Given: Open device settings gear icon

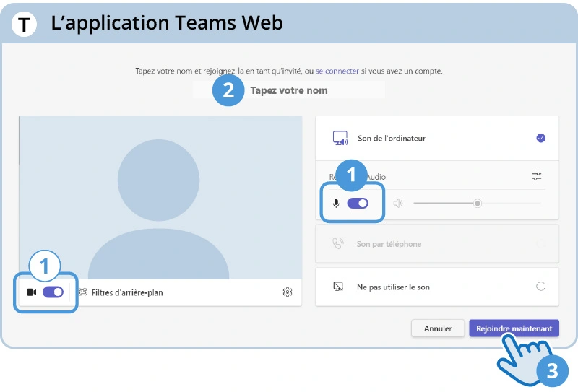Looking at the screenshot, I should click(288, 292).
